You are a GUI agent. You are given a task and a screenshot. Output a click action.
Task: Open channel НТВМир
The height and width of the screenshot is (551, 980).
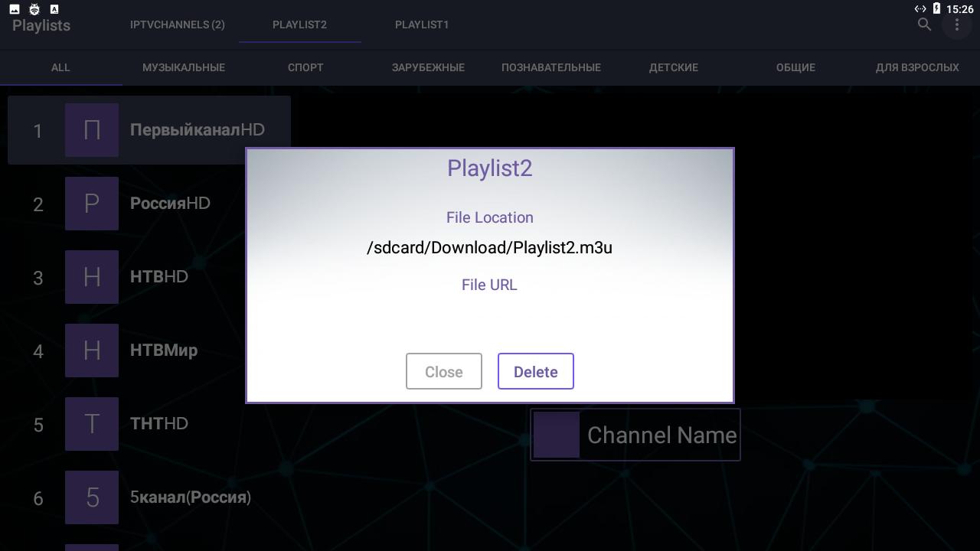[x=149, y=350]
